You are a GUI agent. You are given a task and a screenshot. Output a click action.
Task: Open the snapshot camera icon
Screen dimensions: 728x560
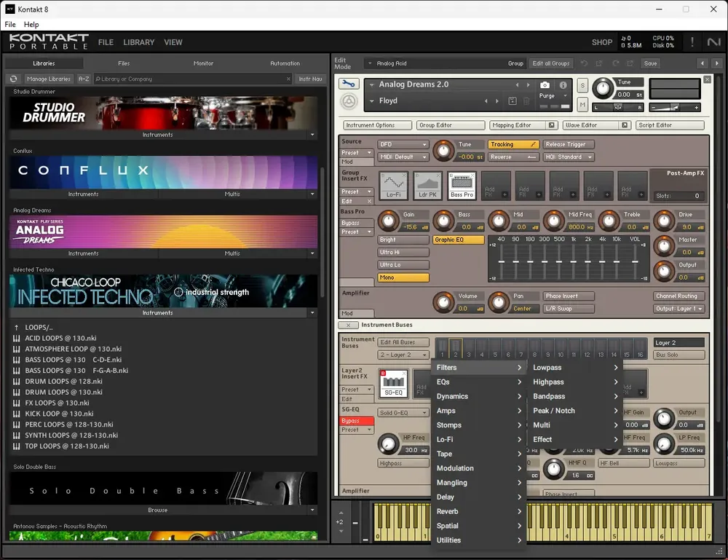click(x=545, y=85)
